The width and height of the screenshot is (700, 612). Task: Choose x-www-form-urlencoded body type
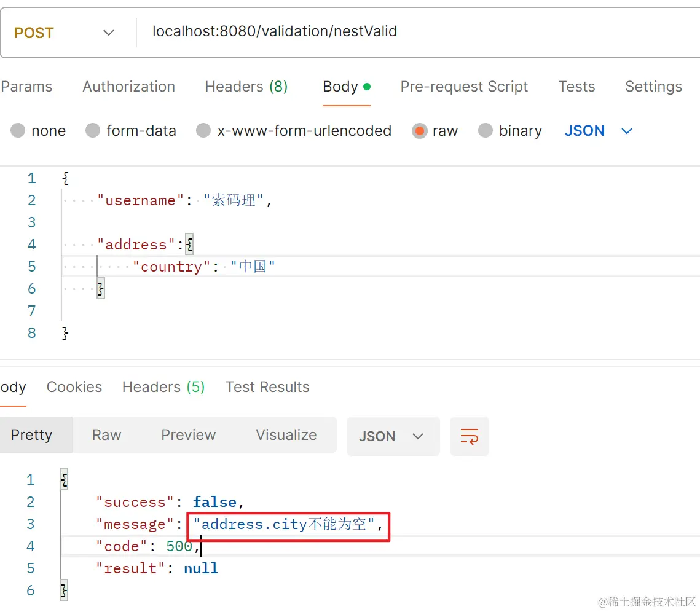[x=294, y=131]
